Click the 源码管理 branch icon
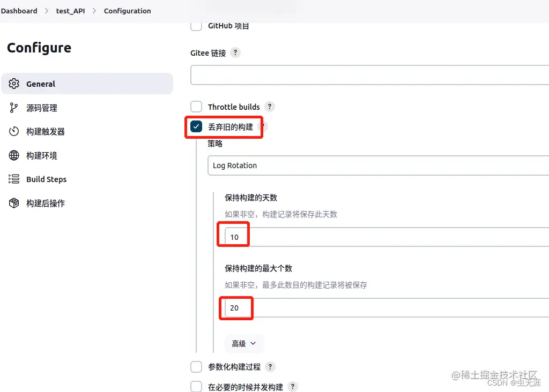The height and width of the screenshot is (392, 549). pos(13,108)
